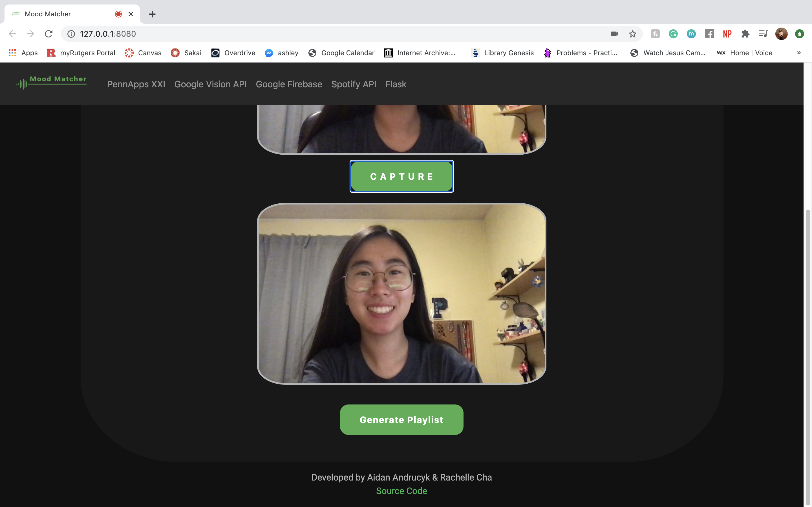
Task: Click the captured photo thumbnail
Action: (x=401, y=293)
